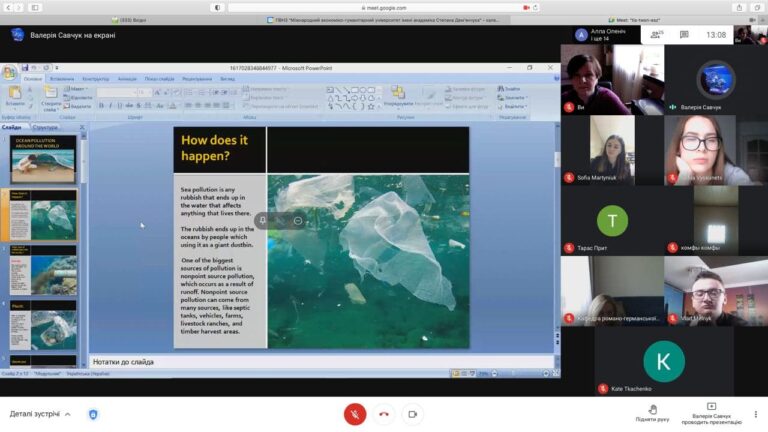Image resolution: width=768 pixels, height=432 pixels.
Task: Expand Деталі зустрічі meeting details chevron
Action: pyautogui.click(x=68, y=414)
